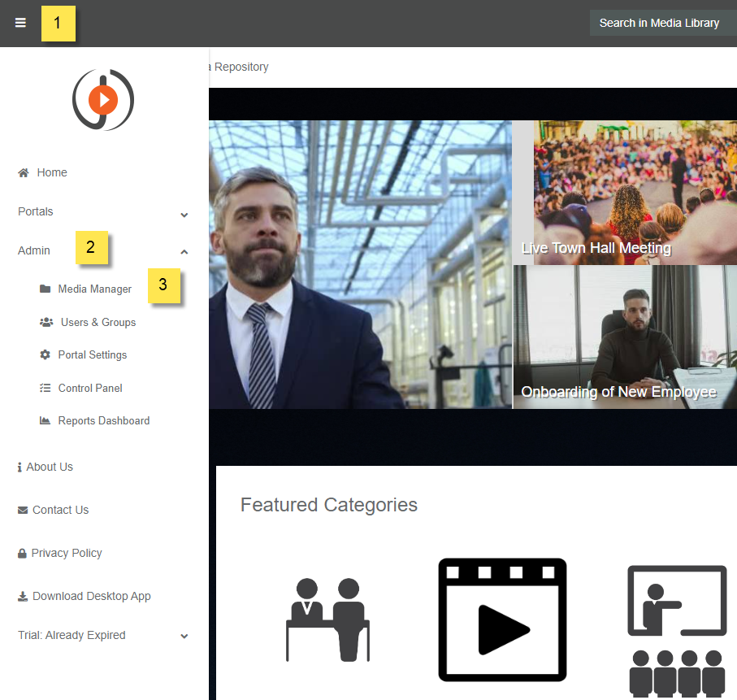Click the chart icon beside Reports Dashboard

click(45, 421)
